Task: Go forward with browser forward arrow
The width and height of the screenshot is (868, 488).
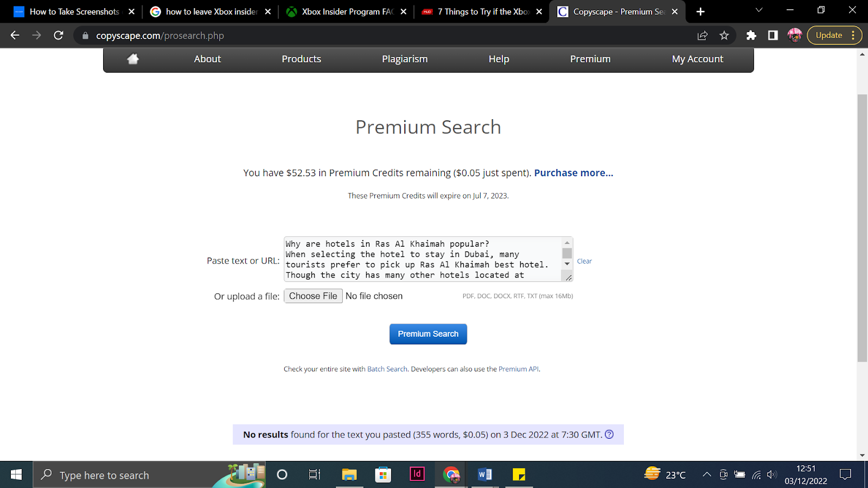Action: click(x=36, y=35)
